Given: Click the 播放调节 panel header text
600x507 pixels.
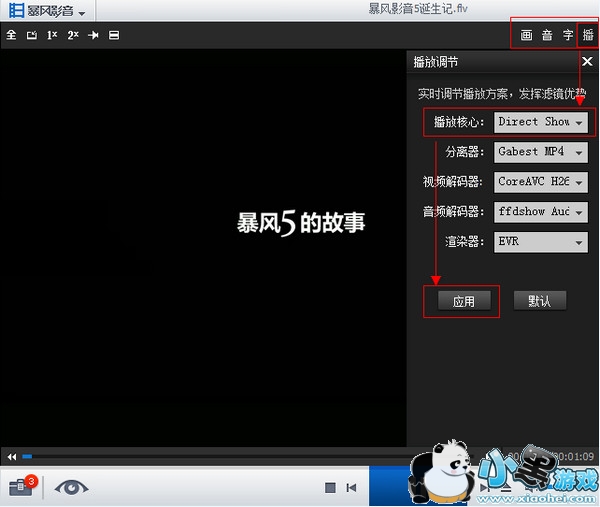Looking at the screenshot, I should tap(435, 62).
